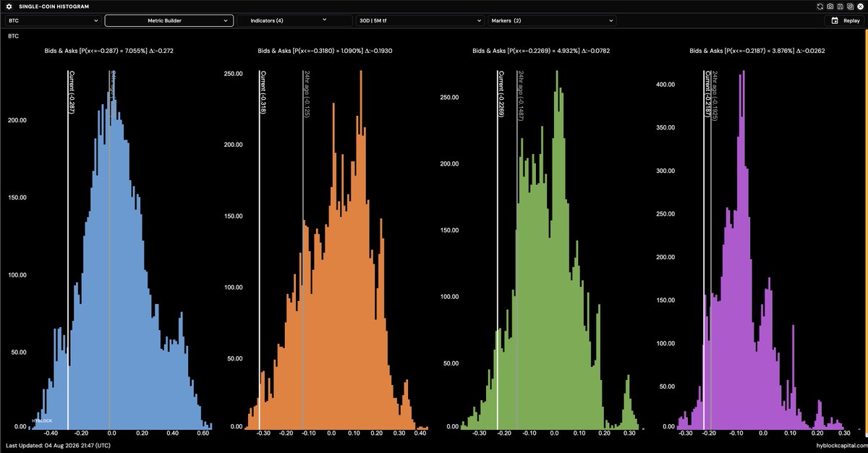Viewport: 868px width, 453px height.
Task: Open the widget settings gear
Action: [9, 6]
